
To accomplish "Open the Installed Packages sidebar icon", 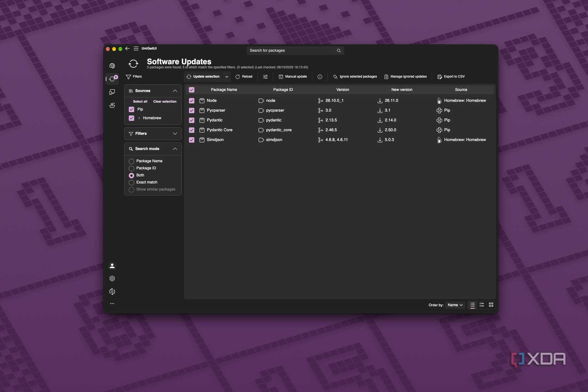I will click(x=112, y=92).
